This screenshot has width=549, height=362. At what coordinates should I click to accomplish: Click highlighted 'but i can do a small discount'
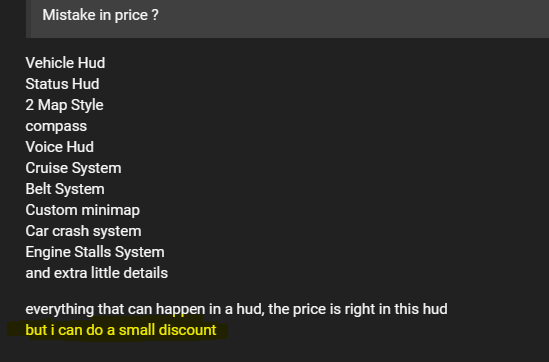click(121, 330)
